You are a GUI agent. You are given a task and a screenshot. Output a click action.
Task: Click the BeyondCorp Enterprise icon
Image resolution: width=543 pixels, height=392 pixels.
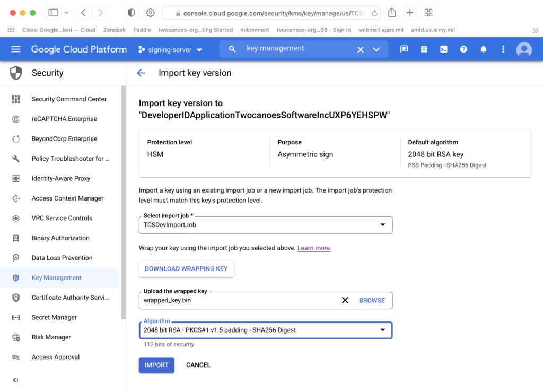[x=15, y=139]
